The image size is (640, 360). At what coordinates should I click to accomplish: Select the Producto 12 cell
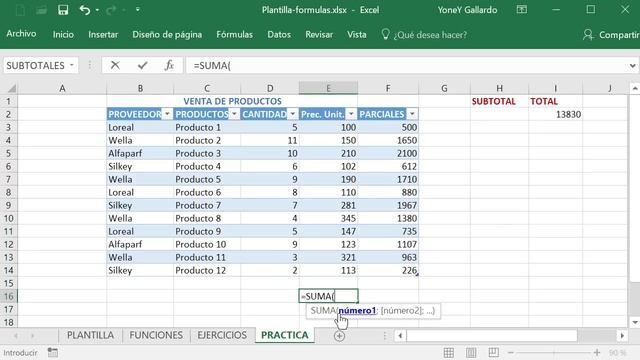(x=207, y=270)
